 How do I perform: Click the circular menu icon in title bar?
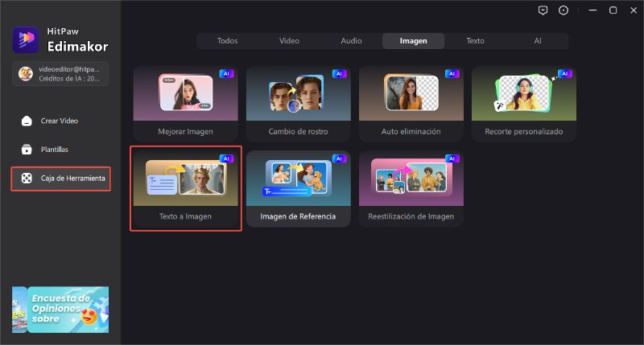(x=563, y=10)
